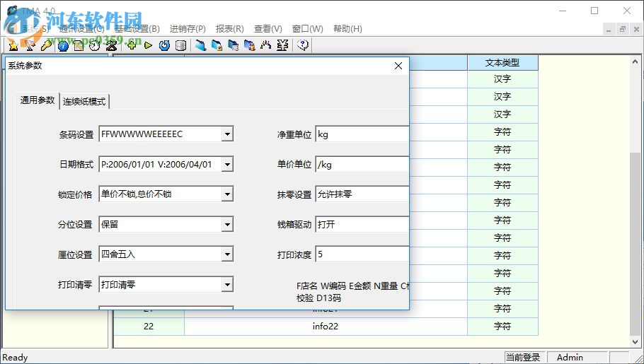Click the blue circular refresh toolbar icon
Viewport: 644px width, 364px height.
(x=164, y=45)
